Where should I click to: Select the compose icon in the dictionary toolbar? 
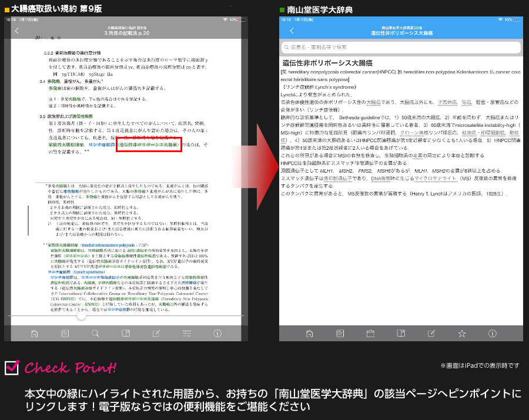coord(432,332)
